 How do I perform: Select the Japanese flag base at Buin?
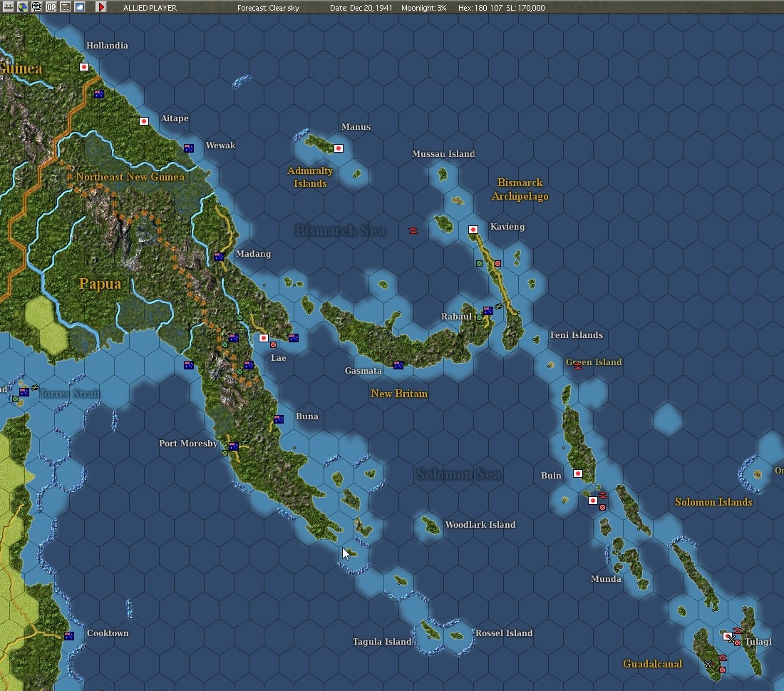(x=578, y=474)
